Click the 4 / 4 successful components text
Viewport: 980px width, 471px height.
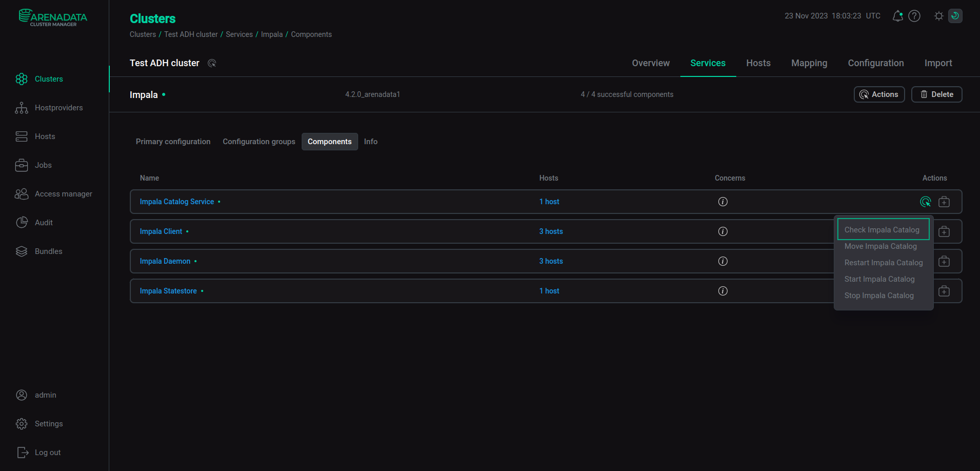pyautogui.click(x=627, y=94)
